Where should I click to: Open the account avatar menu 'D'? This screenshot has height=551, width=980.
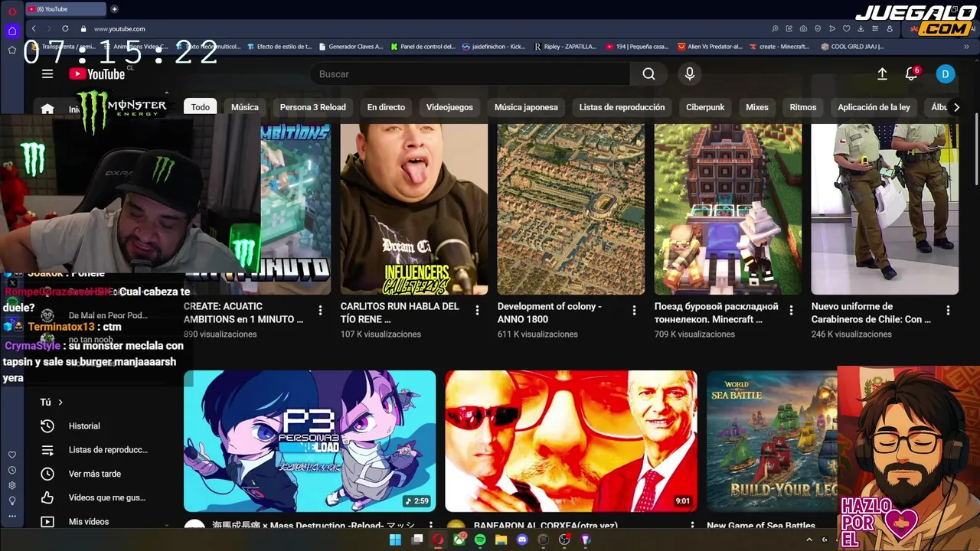[945, 73]
